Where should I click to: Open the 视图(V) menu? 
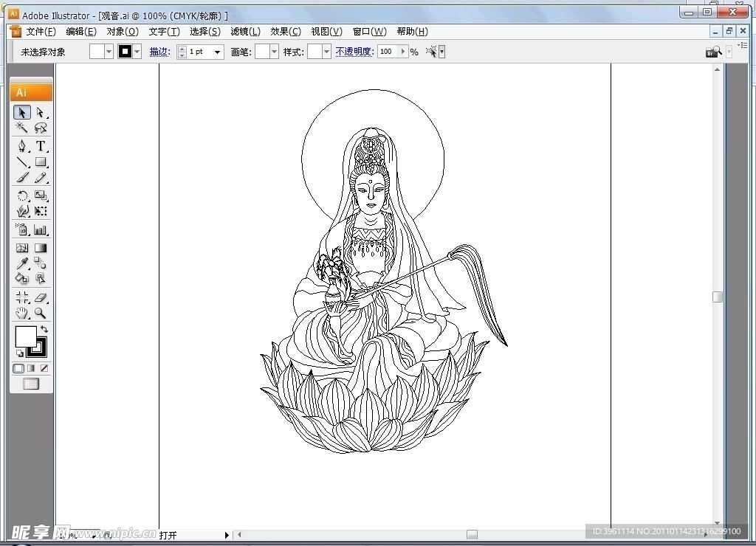tap(326, 31)
